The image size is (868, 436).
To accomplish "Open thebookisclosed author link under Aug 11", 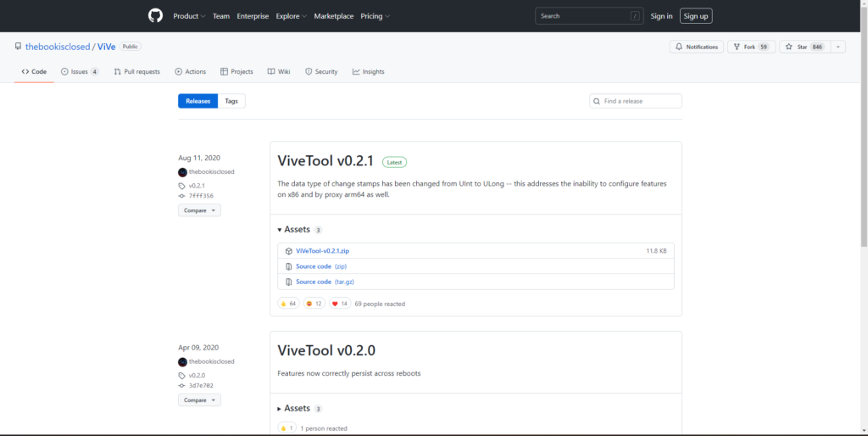I will coord(211,171).
